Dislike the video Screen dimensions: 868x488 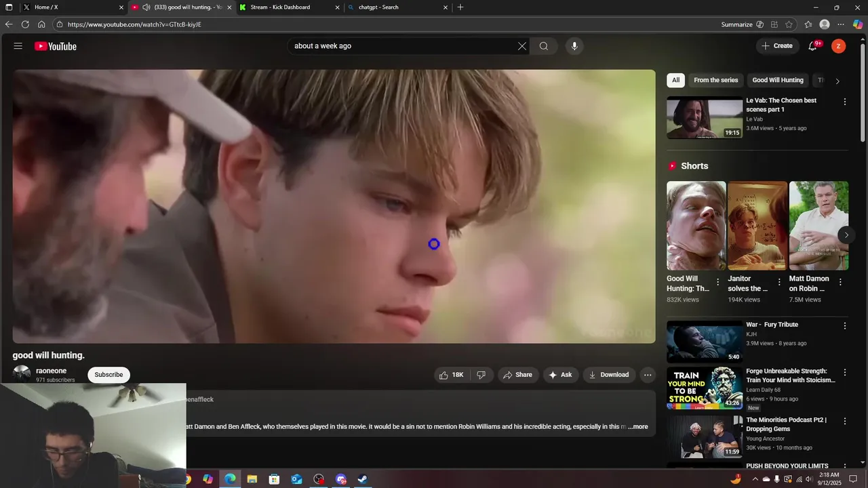481,375
